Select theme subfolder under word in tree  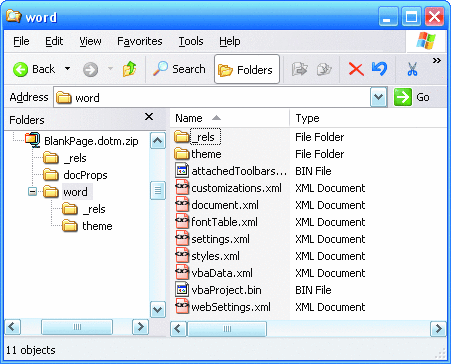click(97, 226)
